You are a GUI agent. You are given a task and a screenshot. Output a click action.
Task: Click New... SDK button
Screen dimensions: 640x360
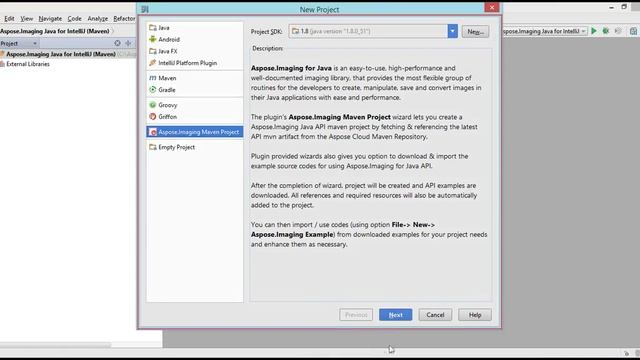click(476, 32)
